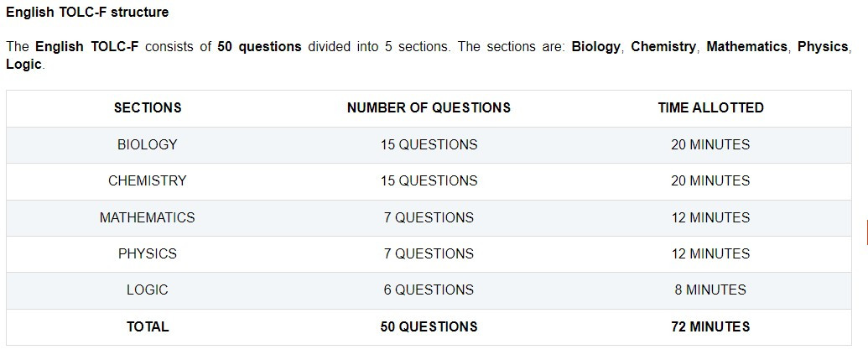This screenshot has height=360, width=868.
Task: Select the SECTIONS column header
Action: click(x=148, y=107)
